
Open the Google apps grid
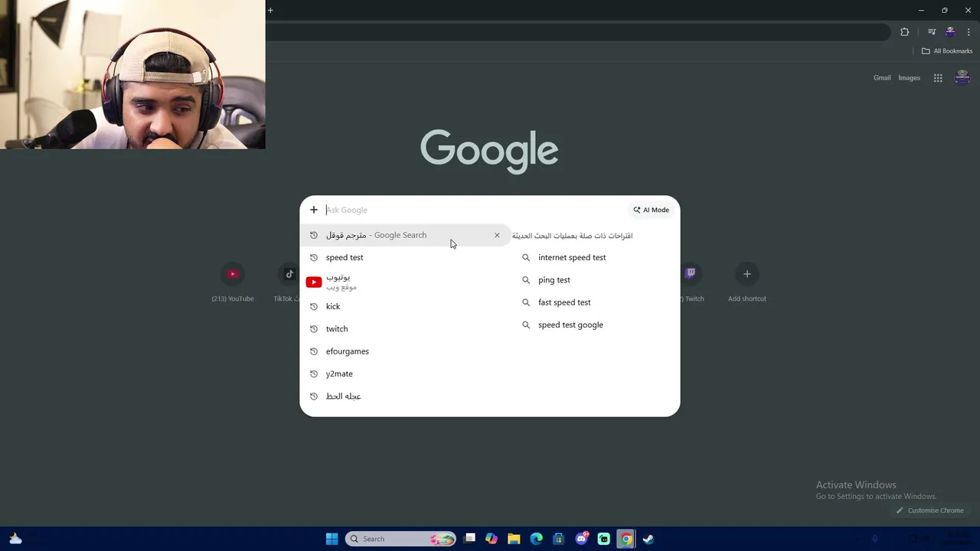coord(938,78)
